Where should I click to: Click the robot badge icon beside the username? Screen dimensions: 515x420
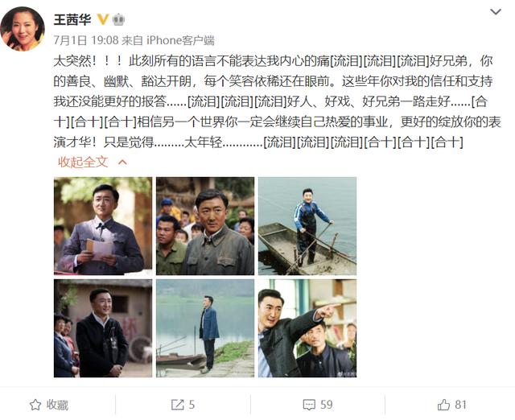pyautogui.click(x=118, y=19)
